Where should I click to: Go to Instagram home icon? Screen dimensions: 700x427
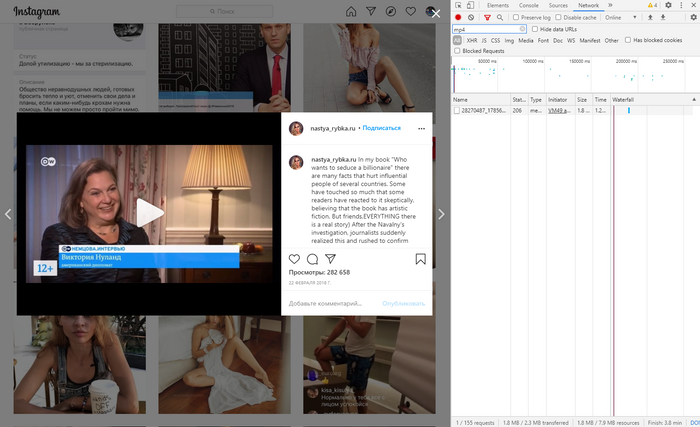coord(351,12)
